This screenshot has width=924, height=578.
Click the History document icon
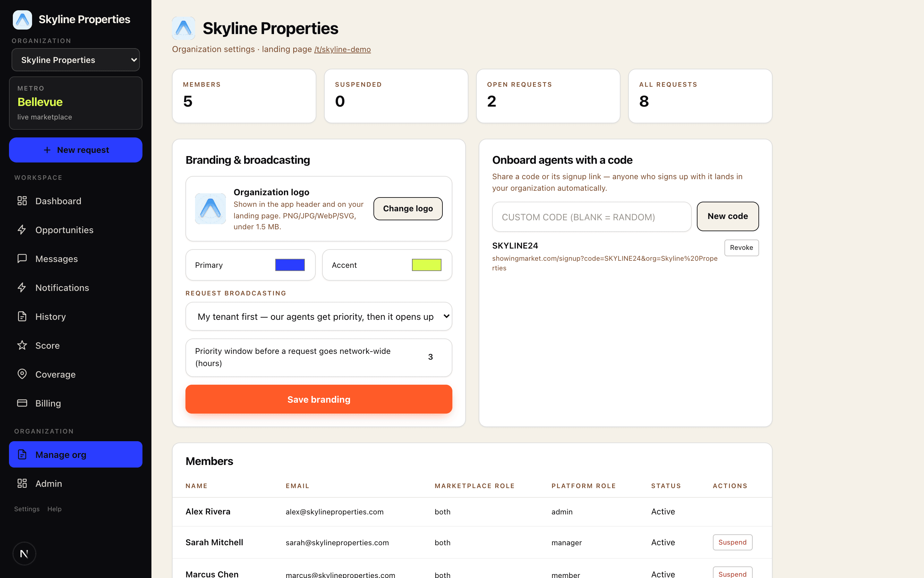22,316
